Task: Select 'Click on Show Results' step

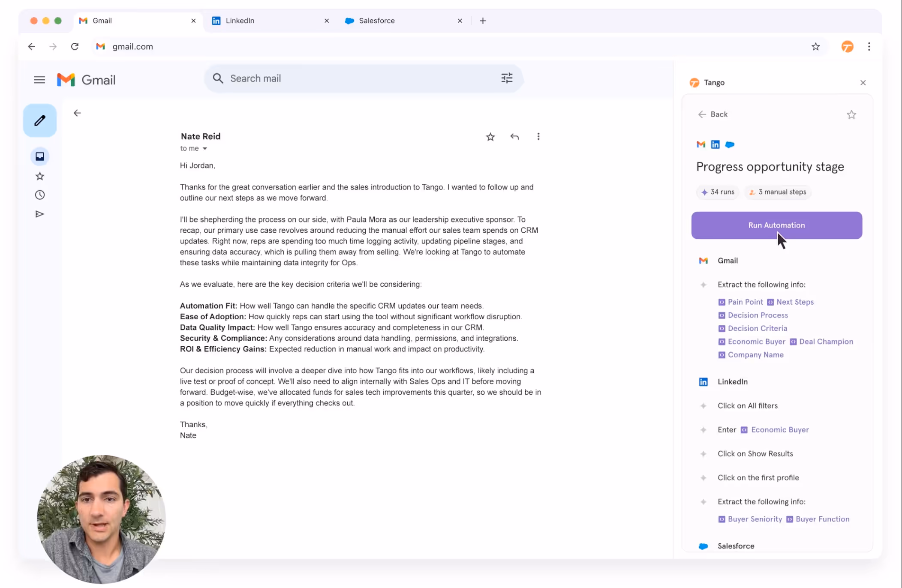Action: coord(755,454)
